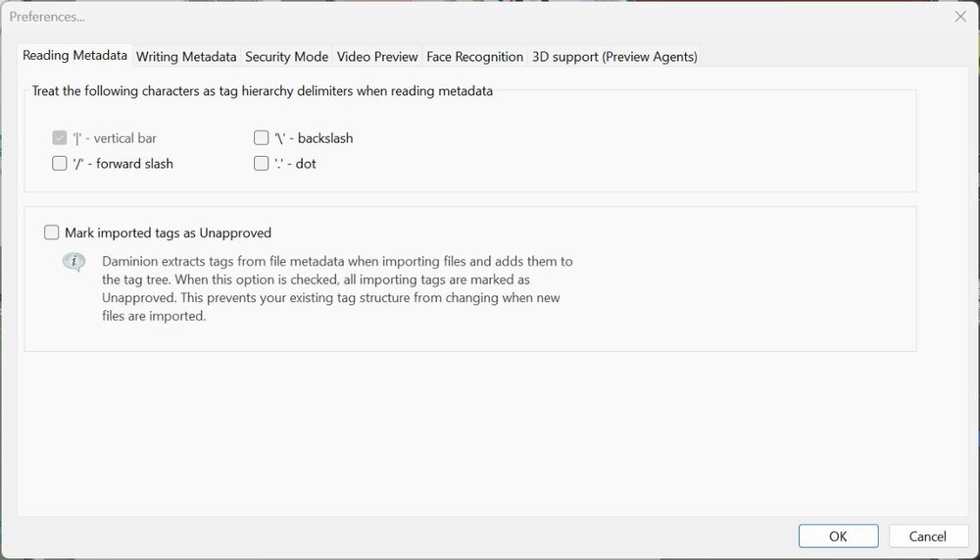Viewport: 980px width, 560px height.
Task: Enable the forward slash delimiter checkbox
Action: click(60, 164)
